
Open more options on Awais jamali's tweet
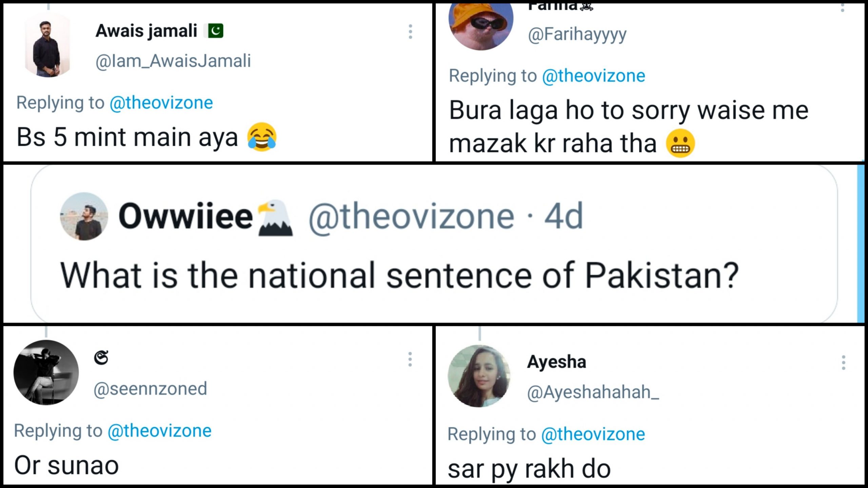(x=410, y=32)
